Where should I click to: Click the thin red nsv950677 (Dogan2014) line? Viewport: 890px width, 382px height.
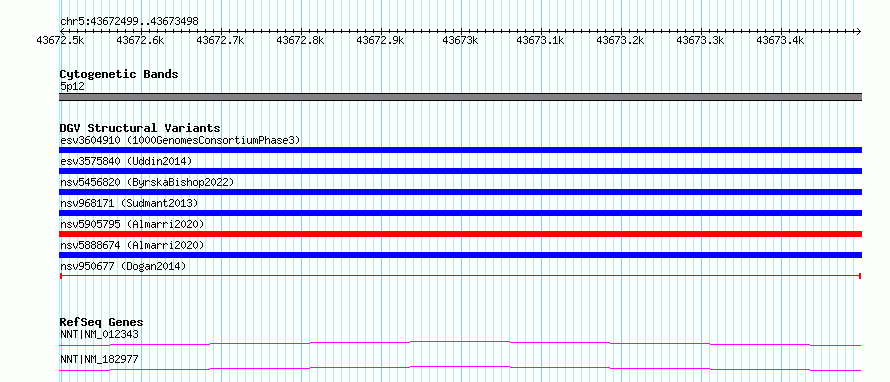point(460,276)
